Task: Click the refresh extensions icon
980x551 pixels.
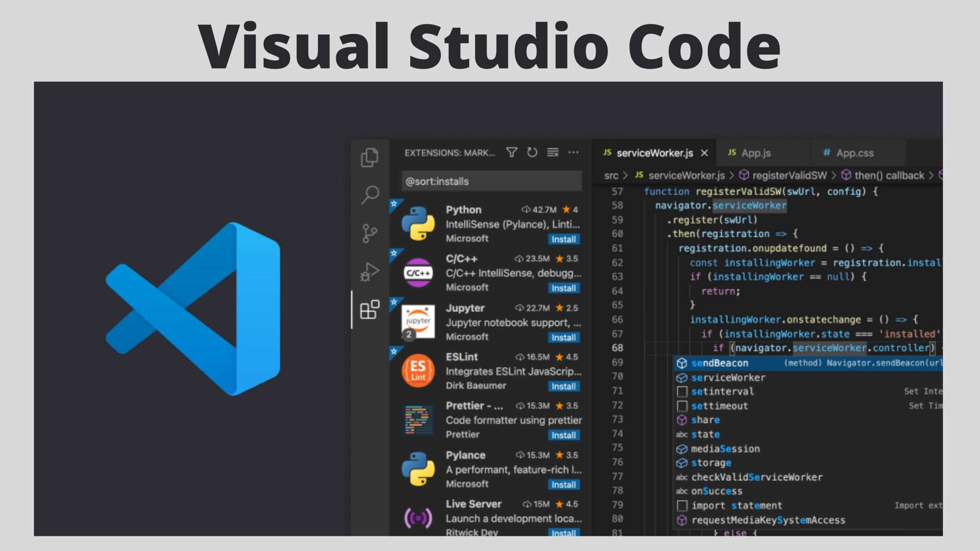Action: (532, 153)
